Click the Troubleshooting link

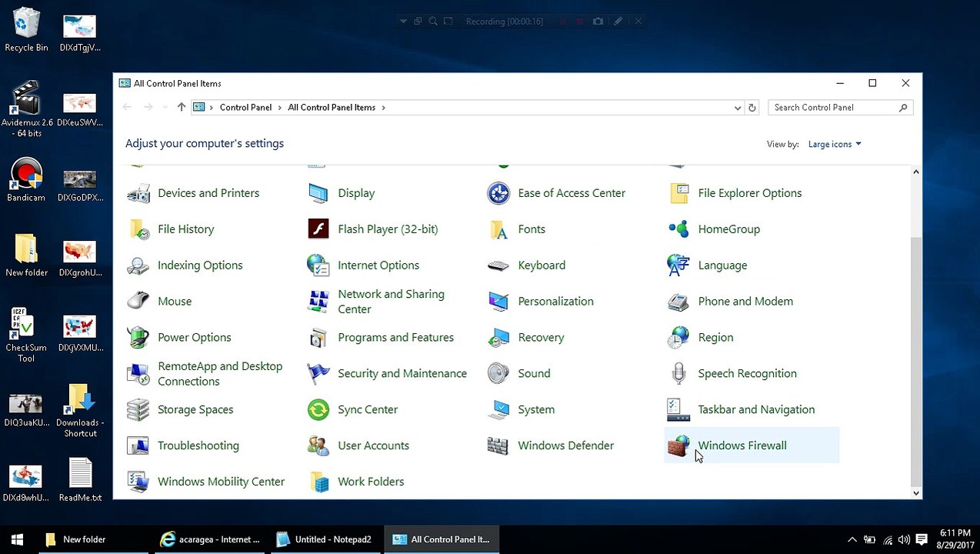(x=198, y=446)
